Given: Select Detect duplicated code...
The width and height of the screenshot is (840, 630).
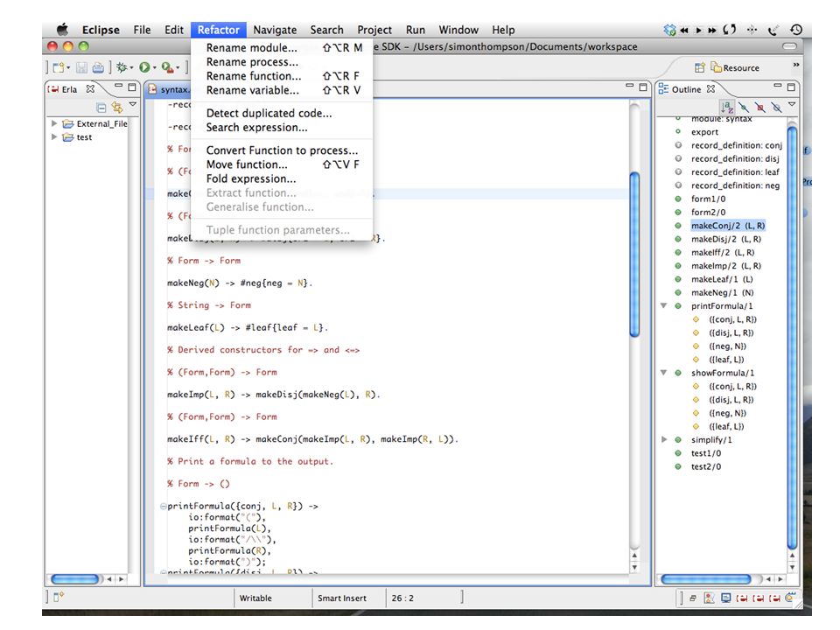Looking at the screenshot, I should click(282, 114).
